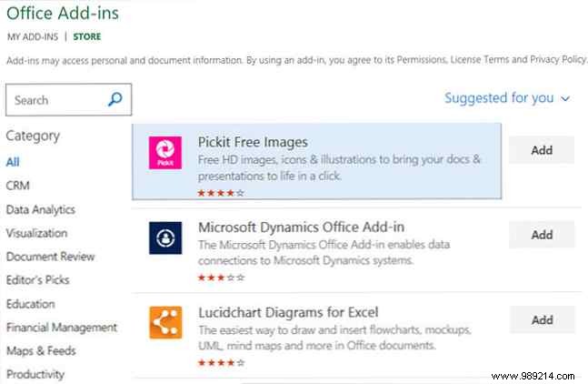Click the search magnifier icon
The image size is (588, 384).
pos(115,99)
